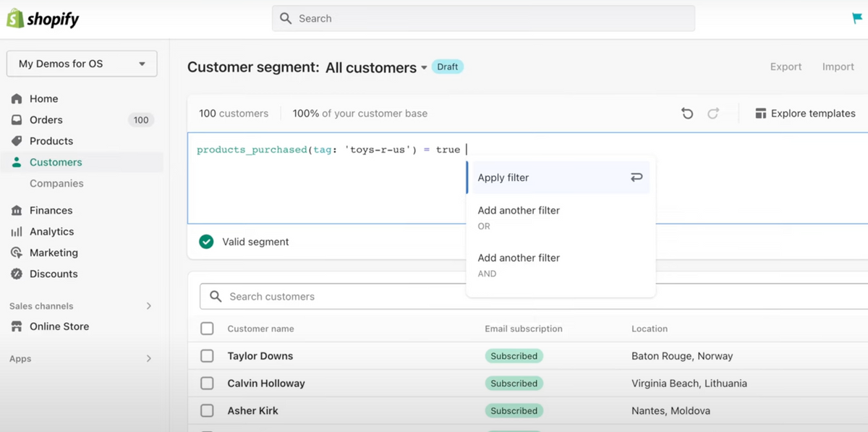
Task: Click the Online Store storefront icon
Action: click(17, 326)
